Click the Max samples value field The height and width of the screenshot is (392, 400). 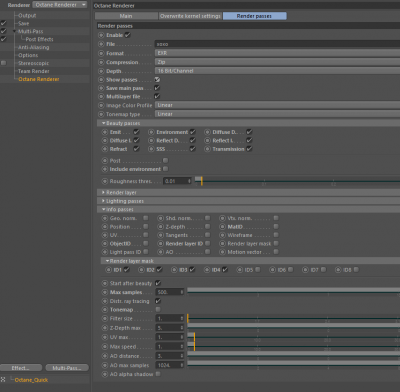pos(170,292)
